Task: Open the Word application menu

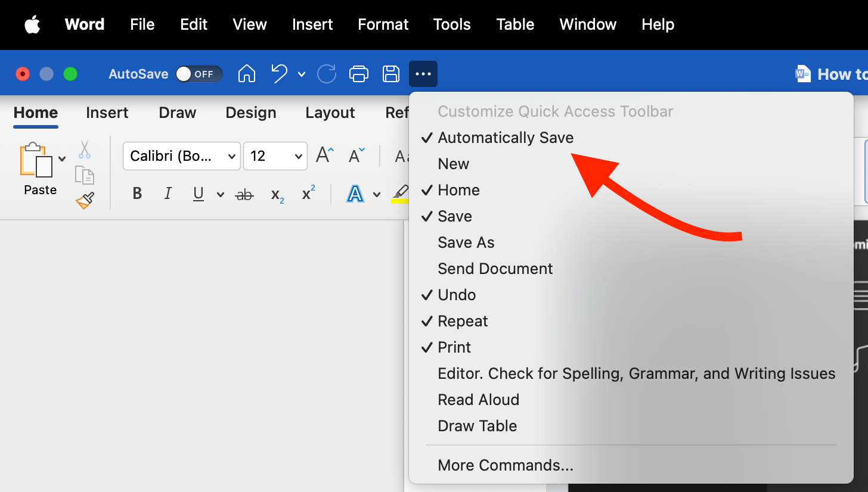Action: [x=85, y=24]
